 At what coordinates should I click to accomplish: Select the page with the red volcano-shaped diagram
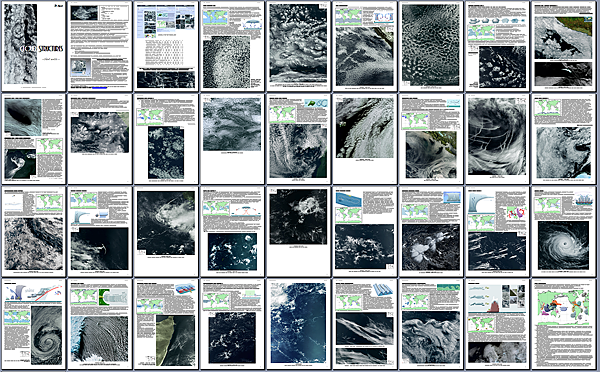click(497, 325)
